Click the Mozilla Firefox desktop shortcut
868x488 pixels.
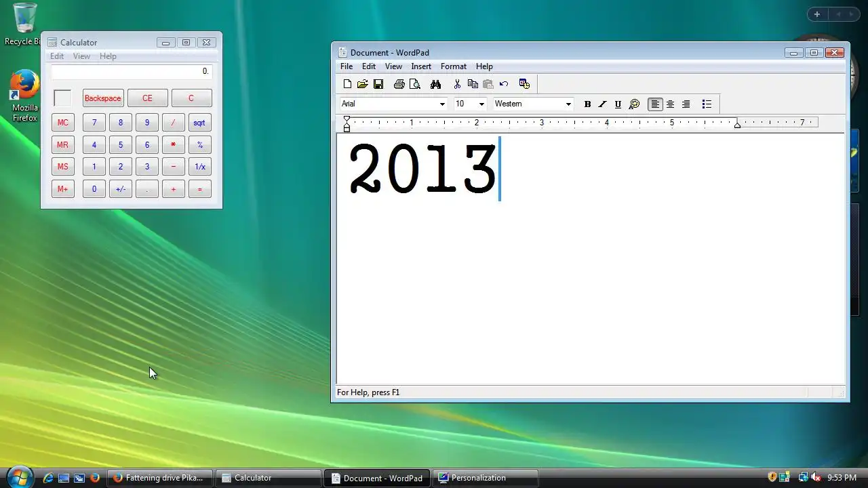coord(24,96)
